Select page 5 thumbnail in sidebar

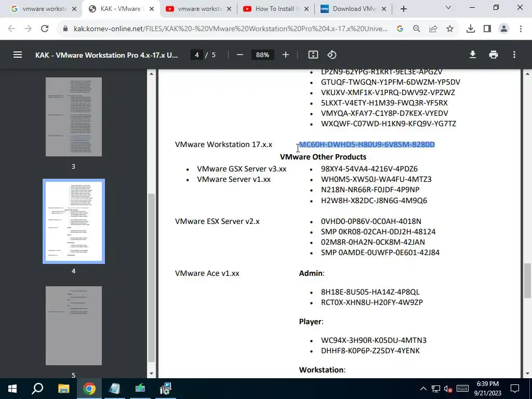click(74, 326)
